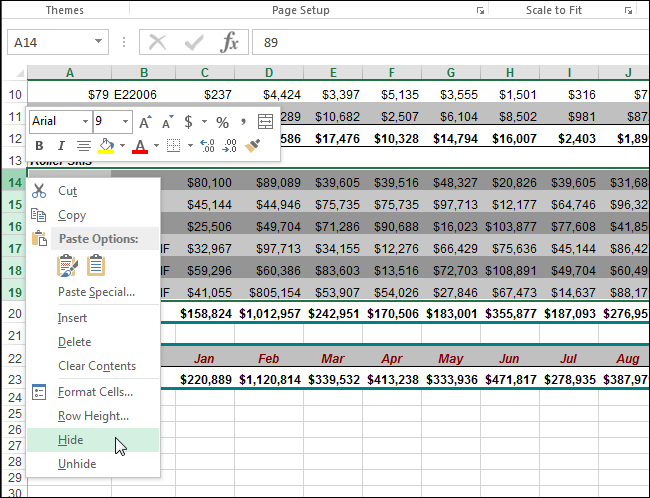Click the Decrease Font Size icon

(168, 122)
